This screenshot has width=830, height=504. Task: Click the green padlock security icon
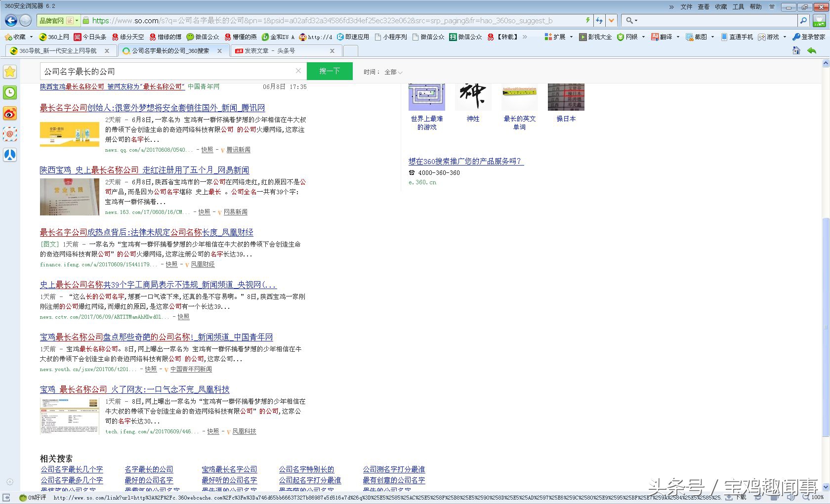point(86,20)
